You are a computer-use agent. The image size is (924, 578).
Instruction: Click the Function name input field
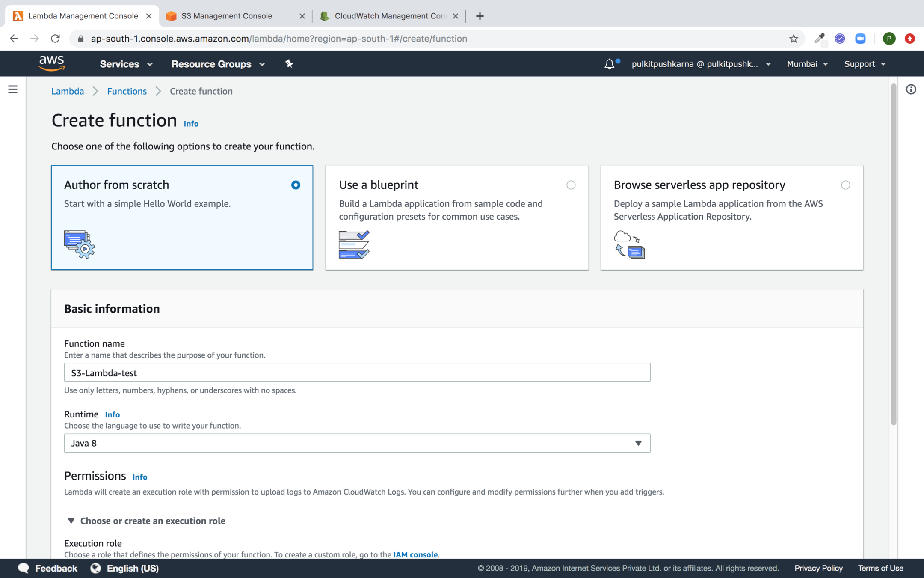click(x=357, y=373)
